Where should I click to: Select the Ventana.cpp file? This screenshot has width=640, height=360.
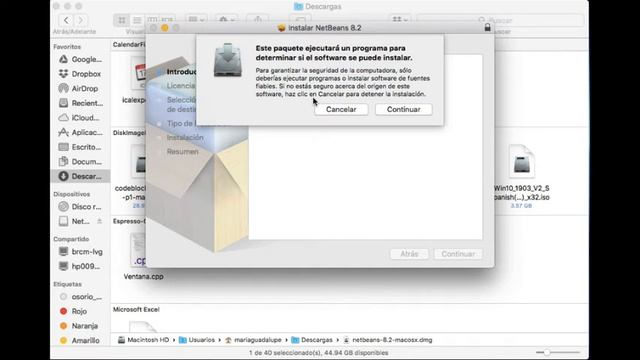pos(143,256)
